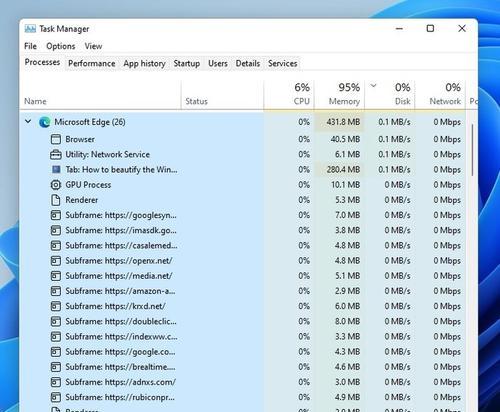Image resolution: width=500 pixels, height=412 pixels.
Task: Sort by the 95% Memory column header
Action: click(x=339, y=95)
